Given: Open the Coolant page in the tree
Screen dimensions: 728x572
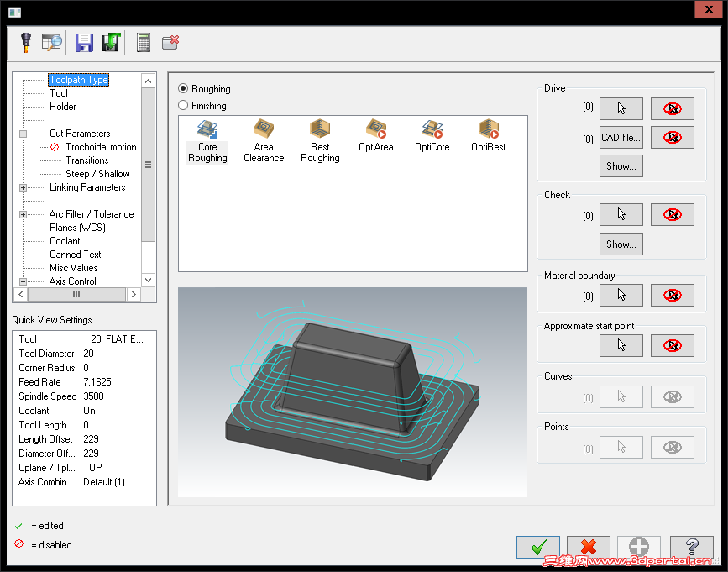Looking at the screenshot, I should pos(65,241).
